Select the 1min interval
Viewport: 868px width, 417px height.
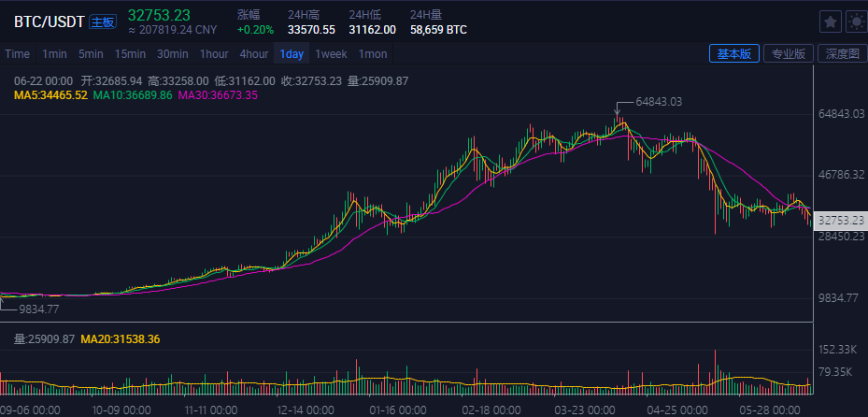pos(54,54)
